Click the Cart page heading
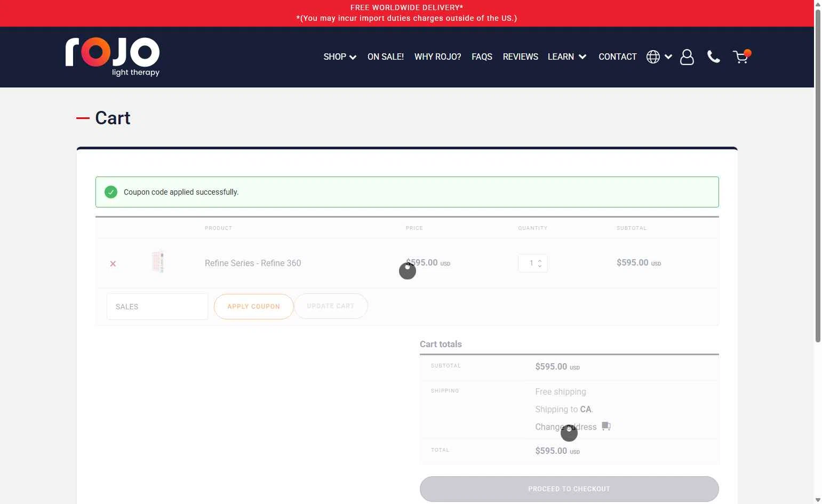This screenshot has height=504, width=822. pyautogui.click(x=113, y=118)
